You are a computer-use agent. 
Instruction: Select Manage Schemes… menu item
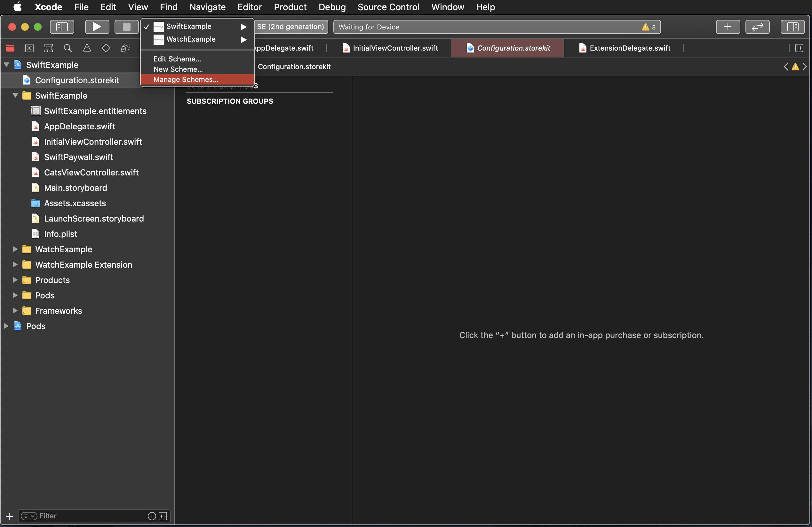pos(186,79)
